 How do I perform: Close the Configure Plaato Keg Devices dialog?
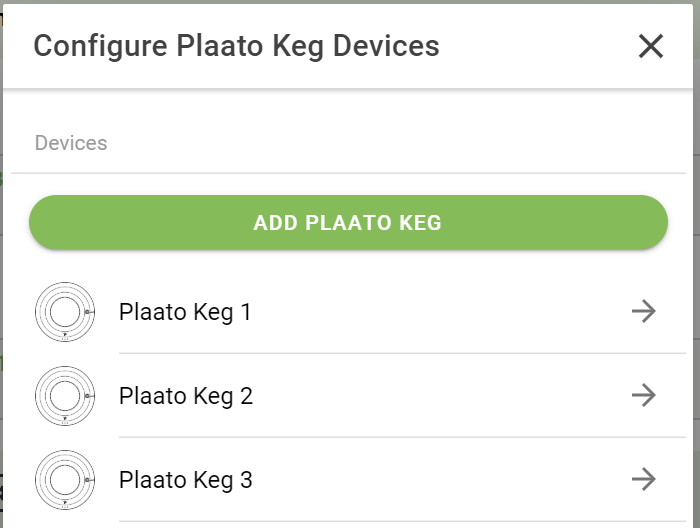[x=650, y=46]
